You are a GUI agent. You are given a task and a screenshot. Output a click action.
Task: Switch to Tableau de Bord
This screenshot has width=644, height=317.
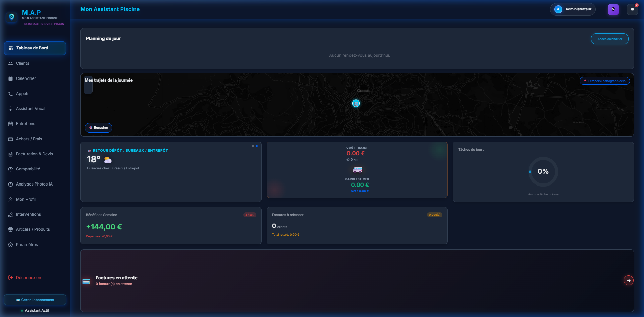[x=33, y=48]
